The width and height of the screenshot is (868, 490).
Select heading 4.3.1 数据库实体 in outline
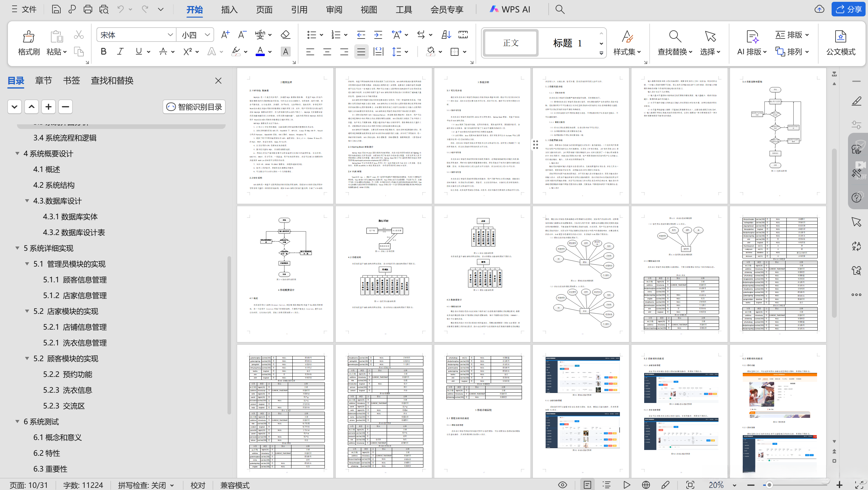tap(70, 216)
